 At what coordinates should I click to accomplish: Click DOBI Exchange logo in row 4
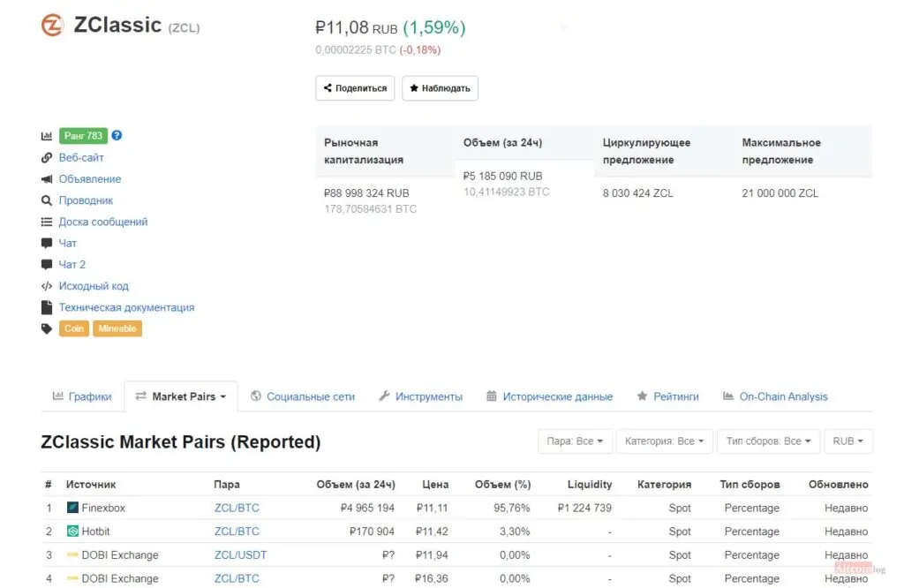click(x=72, y=578)
